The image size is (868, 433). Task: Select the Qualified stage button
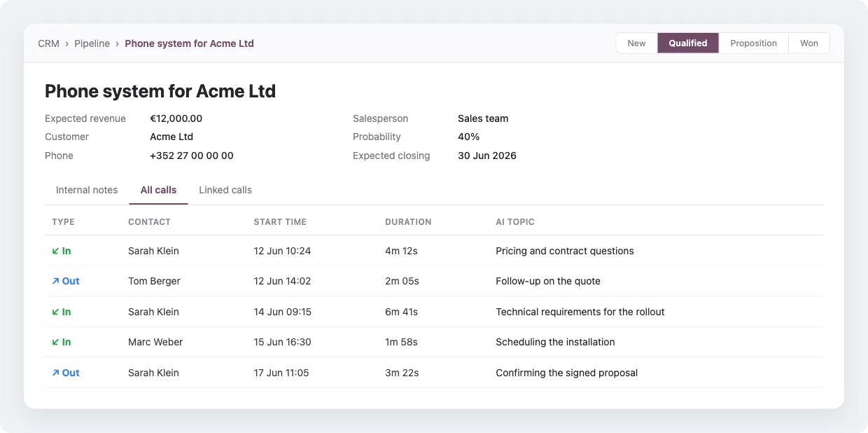(688, 43)
